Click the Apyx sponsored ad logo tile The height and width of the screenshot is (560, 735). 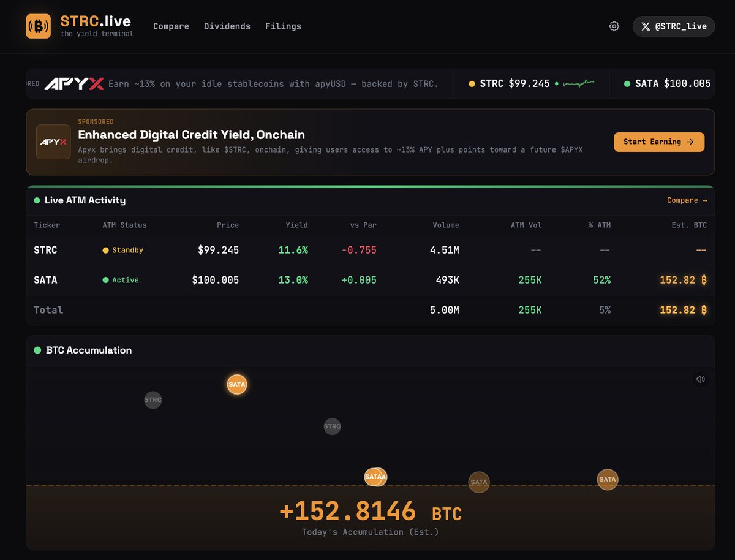54,142
